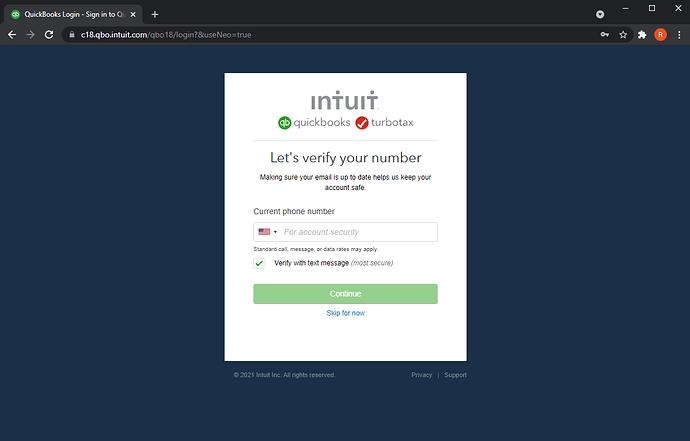Go back to the previous page
This screenshot has width=690, height=441.
point(12,35)
